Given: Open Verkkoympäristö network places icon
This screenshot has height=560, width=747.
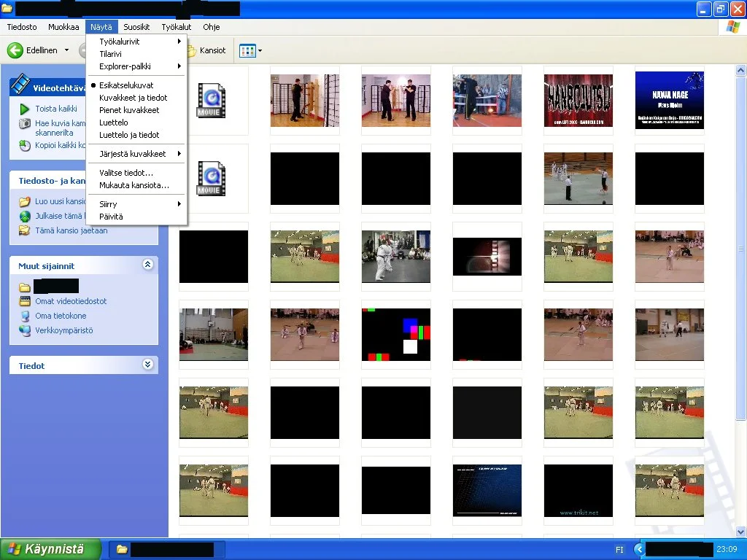Looking at the screenshot, I should click(x=25, y=330).
